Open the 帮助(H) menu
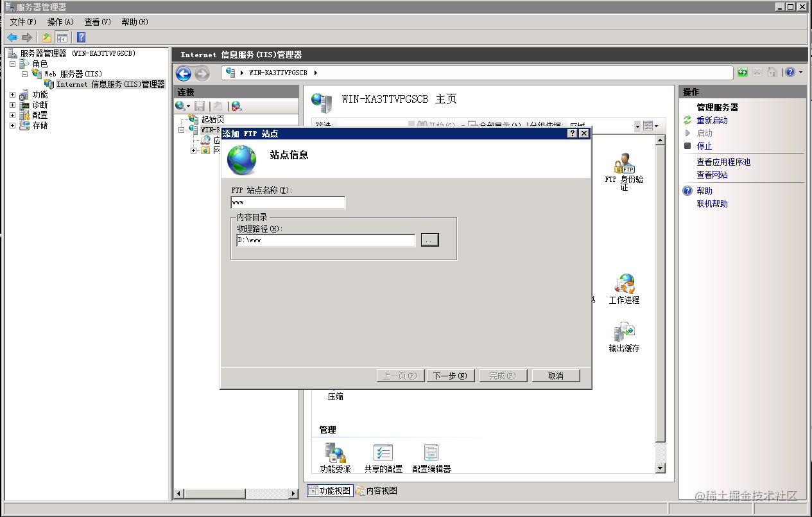Viewport: 812px width, 517px height. (x=135, y=22)
